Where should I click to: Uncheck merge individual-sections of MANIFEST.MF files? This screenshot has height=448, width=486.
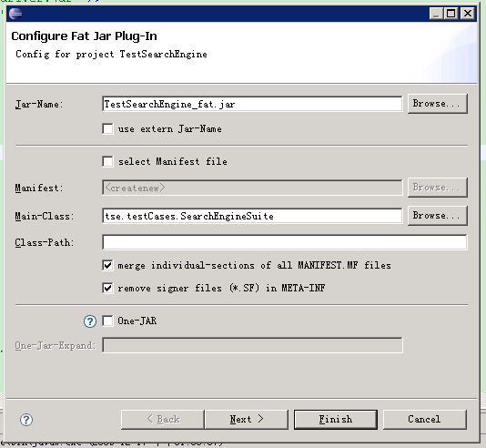[x=107, y=265]
